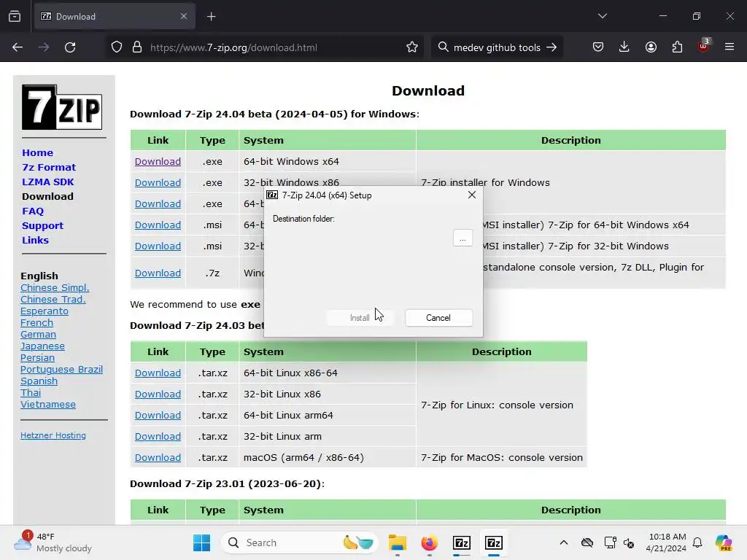This screenshot has width=747, height=560.
Task: Switch language to Esperanto
Action: pos(44,311)
